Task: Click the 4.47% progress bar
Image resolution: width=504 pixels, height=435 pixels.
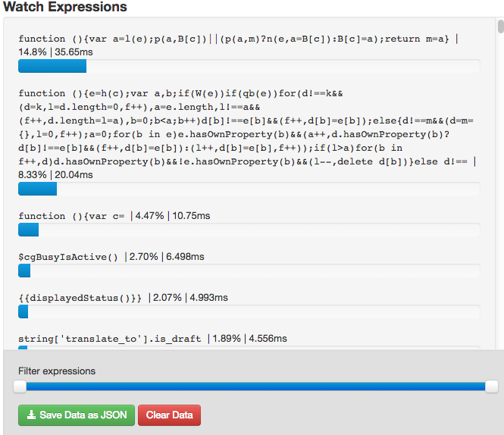Action: 249,230
